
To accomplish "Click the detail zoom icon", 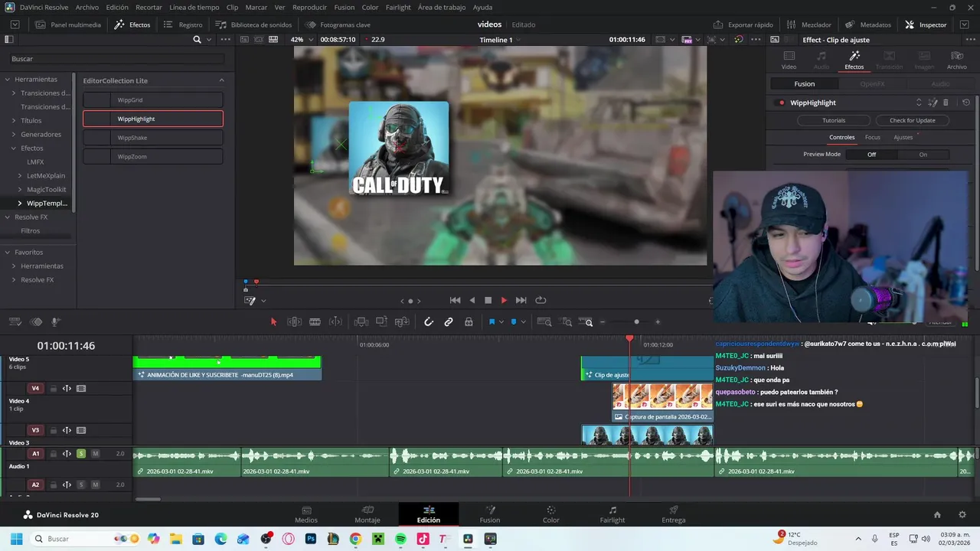I will (x=566, y=322).
